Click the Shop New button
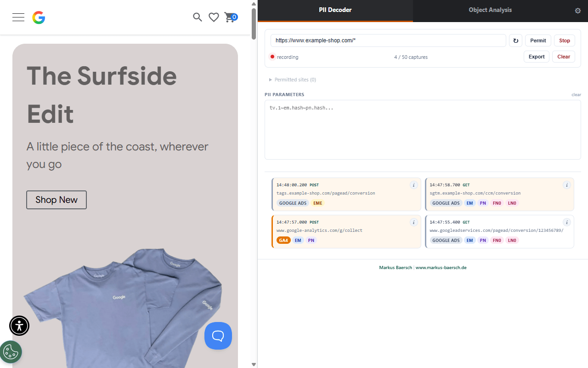The height and width of the screenshot is (368, 588). pos(57,200)
